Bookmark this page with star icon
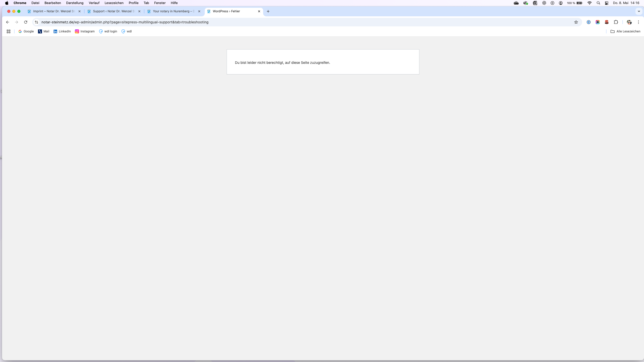Image resolution: width=644 pixels, height=362 pixels. 576,22
